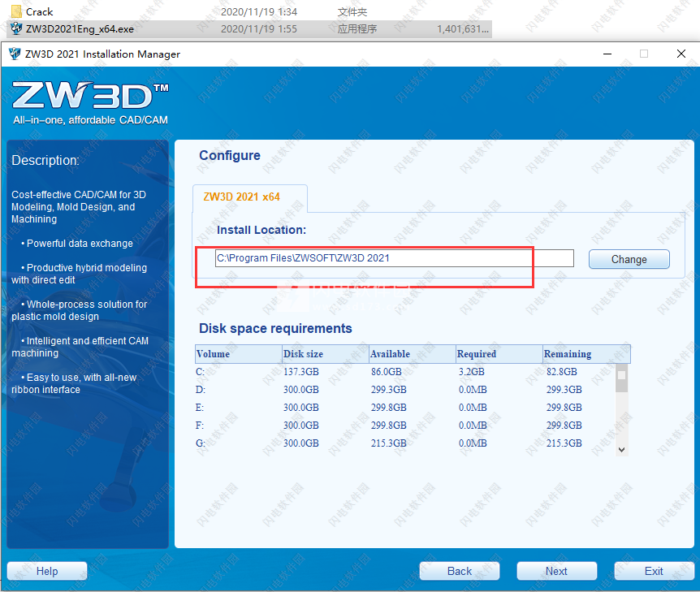Click the Crack folder icon
700x592 pixels.
[16, 11]
